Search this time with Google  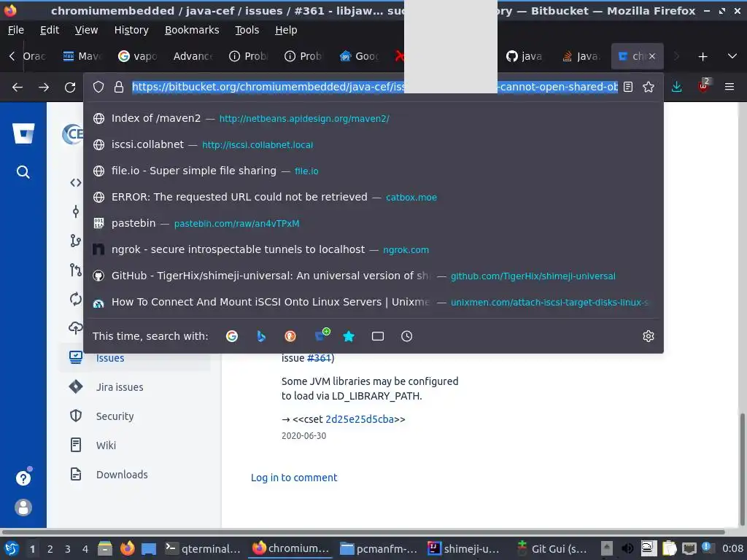[232, 336]
